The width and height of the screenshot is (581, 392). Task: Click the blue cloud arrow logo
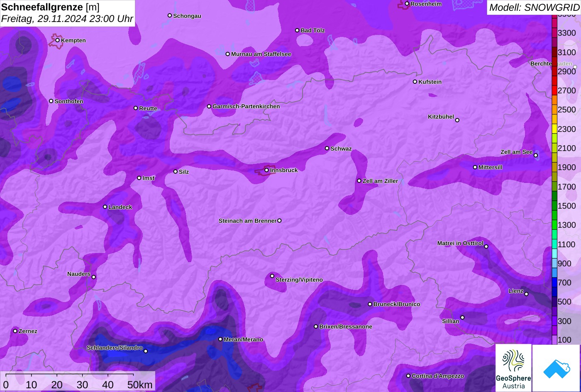(x=556, y=368)
